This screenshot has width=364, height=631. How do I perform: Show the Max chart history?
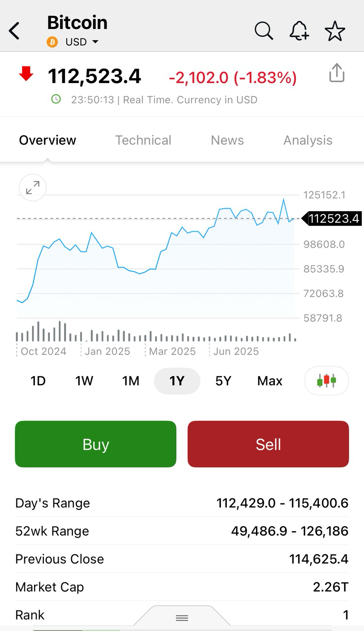tap(270, 381)
